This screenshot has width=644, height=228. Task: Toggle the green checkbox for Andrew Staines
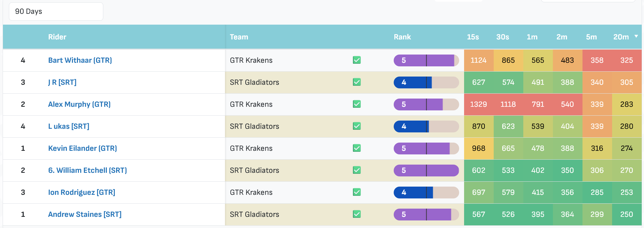point(357,214)
